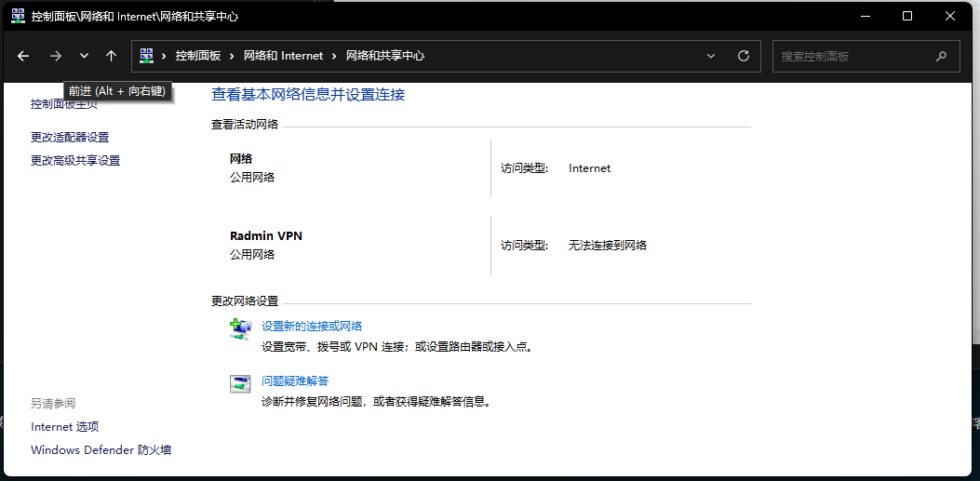Viewport: 980px width, 481px height.
Task: Go back with the left arrow button
Action: click(23, 56)
